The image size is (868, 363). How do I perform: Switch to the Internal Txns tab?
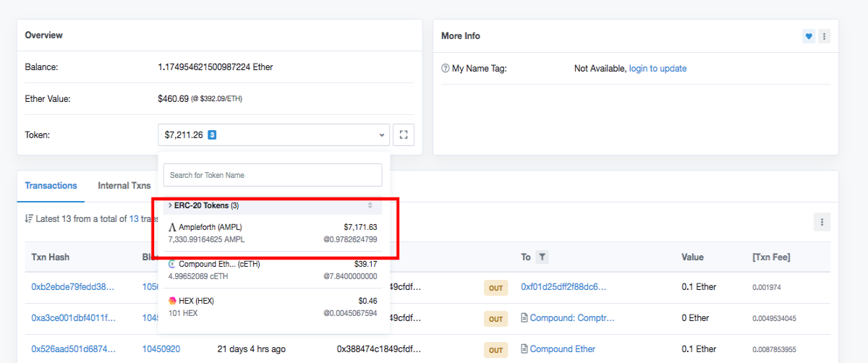click(x=124, y=186)
